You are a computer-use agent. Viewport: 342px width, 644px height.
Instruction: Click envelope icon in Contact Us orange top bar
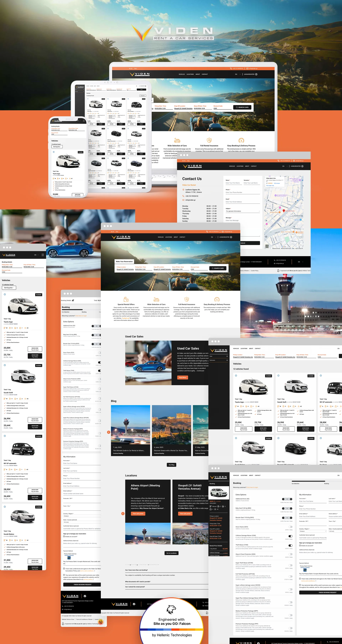pos(294,161)
